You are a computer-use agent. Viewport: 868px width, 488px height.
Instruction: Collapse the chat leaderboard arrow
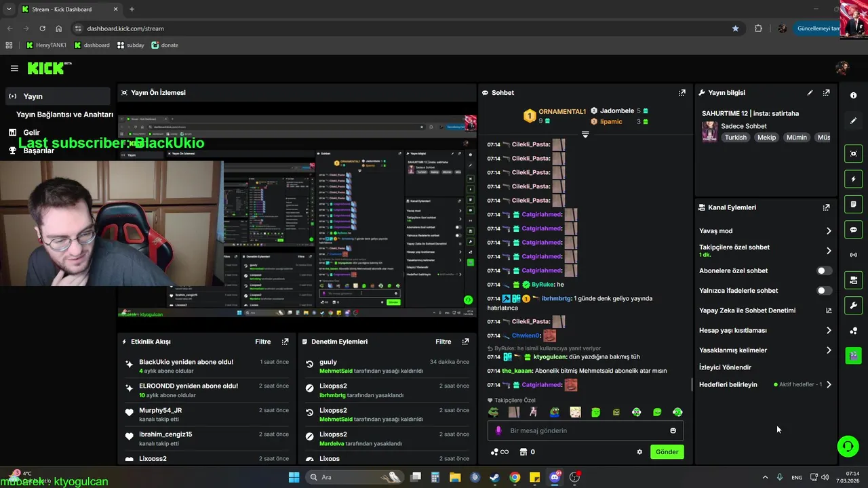pos(585,134)
